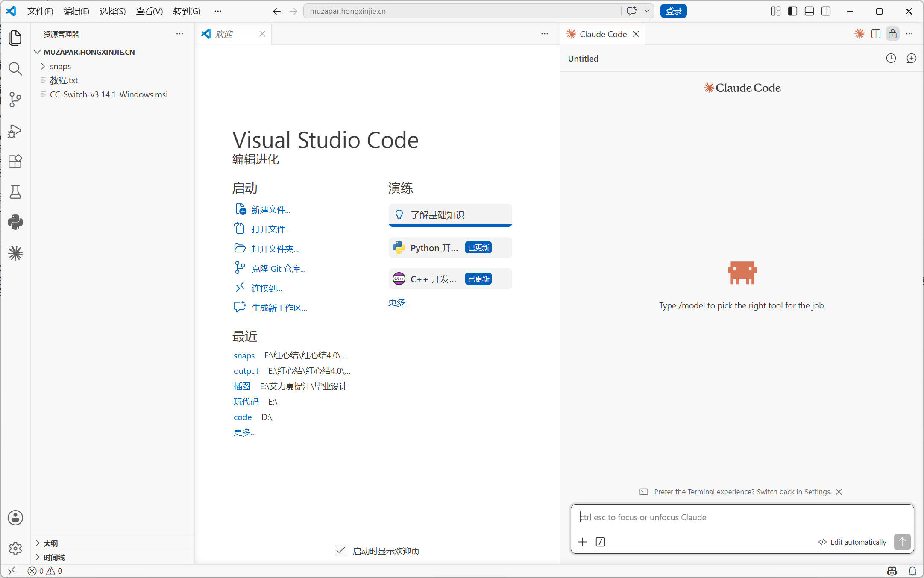Screen dimensions: 924x578
Task: Toggle the editor group lock
Action: (892, 34)
